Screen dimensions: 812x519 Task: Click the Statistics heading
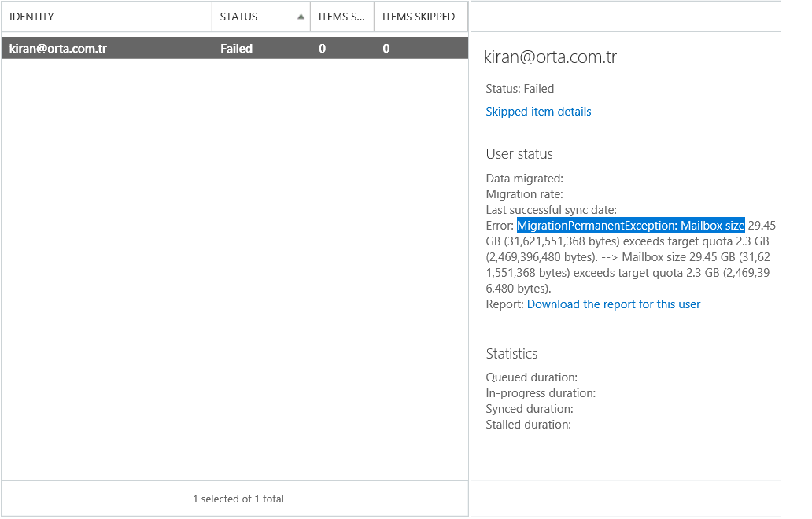coord(511,354)
